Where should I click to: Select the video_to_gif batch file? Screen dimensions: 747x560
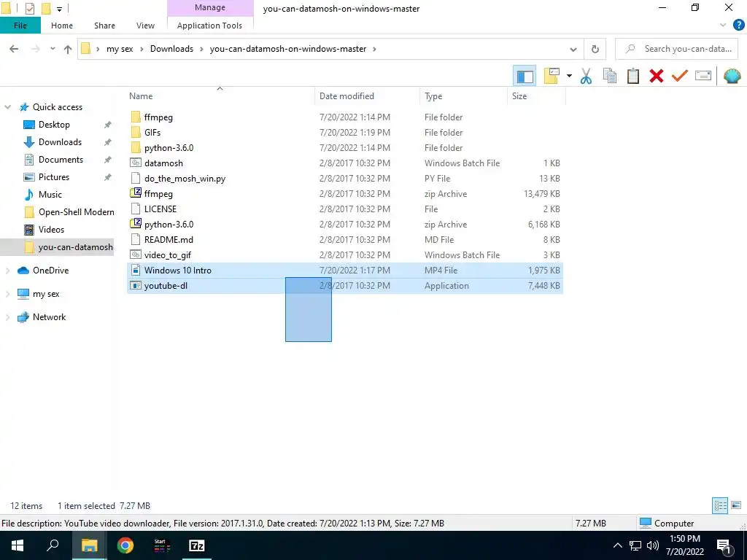point(345,255)
